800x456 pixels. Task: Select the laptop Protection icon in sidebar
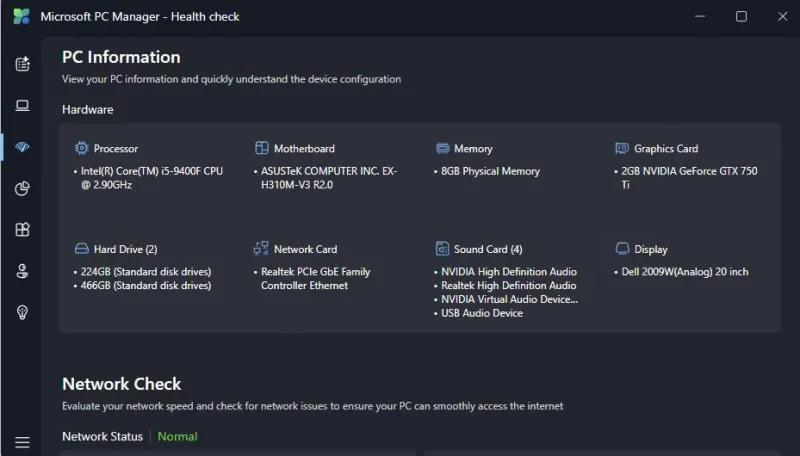pyautogui.click(x=22, y=106)
